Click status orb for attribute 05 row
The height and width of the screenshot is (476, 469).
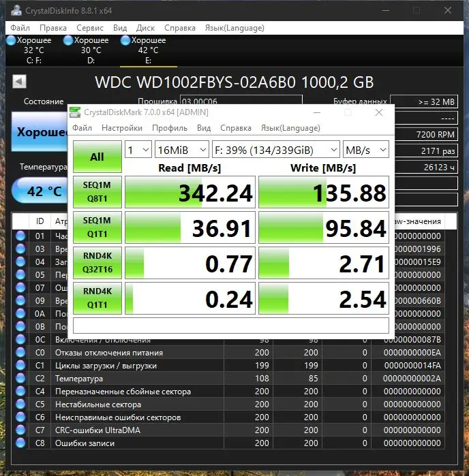(x=20, y=274)
